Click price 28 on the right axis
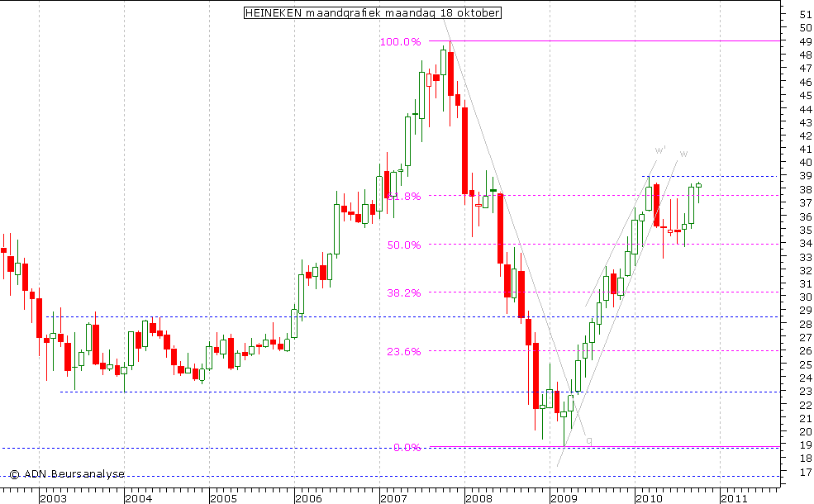This screenshot has width=814, height=504. pos(806,325)
